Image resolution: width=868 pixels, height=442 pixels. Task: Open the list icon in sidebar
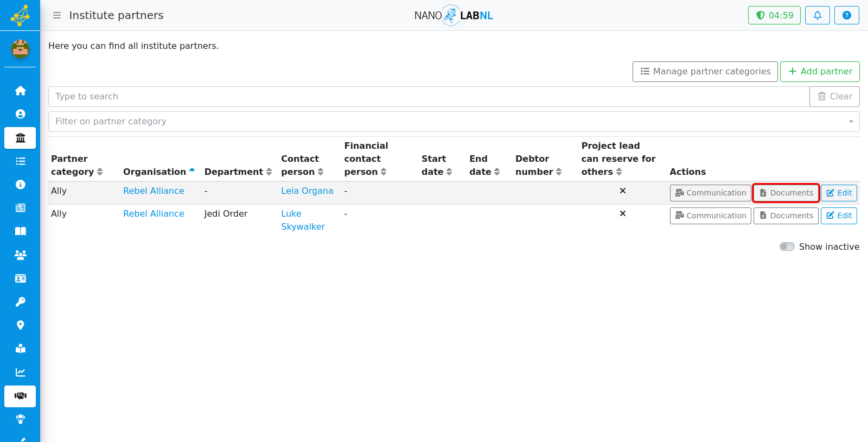pyautogui.click(x=20, y=161)
